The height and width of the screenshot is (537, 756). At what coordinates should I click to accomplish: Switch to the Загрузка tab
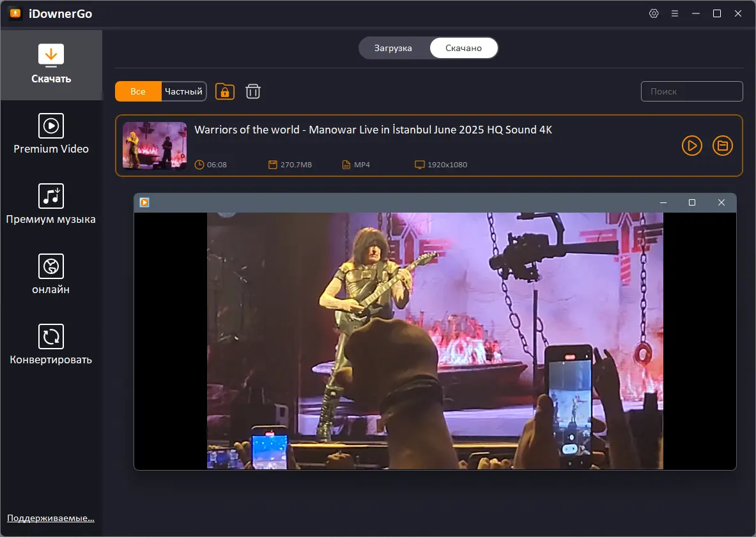click(x=393, y=48)
